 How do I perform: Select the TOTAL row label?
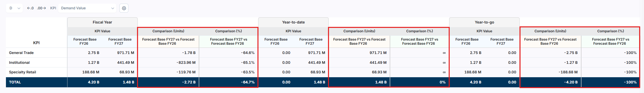pyautogui.click(x=15, y=82)
